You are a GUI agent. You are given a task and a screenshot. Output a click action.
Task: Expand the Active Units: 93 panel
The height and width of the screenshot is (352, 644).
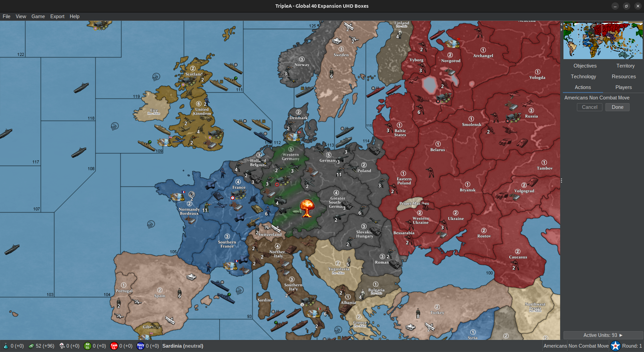point(603,335)
